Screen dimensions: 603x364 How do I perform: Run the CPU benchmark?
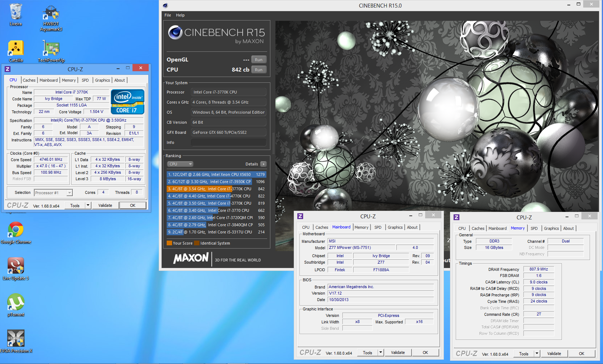(259, 70)
